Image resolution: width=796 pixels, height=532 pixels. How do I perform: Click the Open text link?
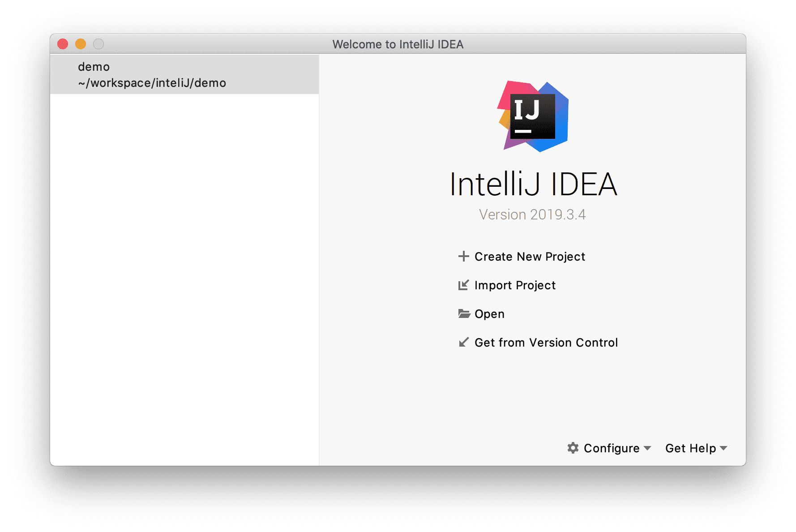[489, 314]
